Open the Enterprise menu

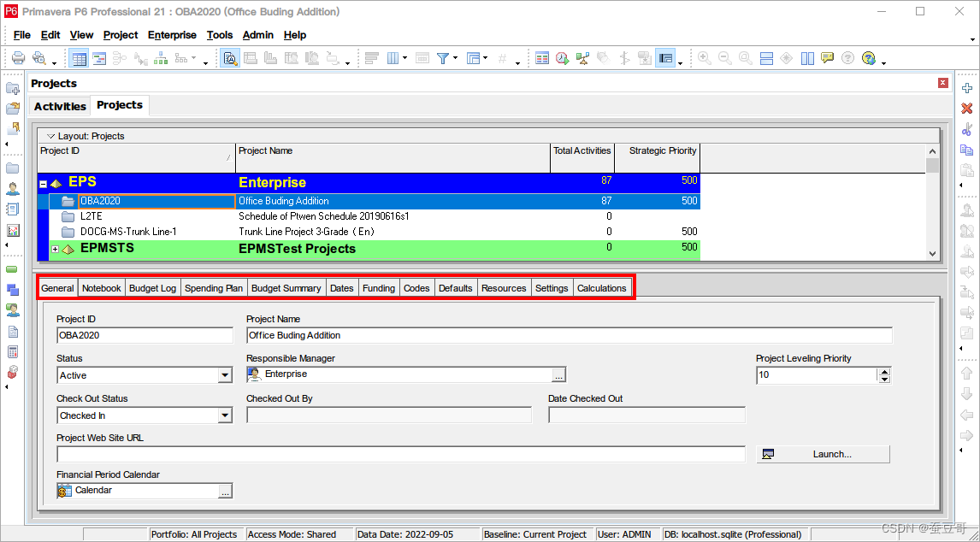click(172, 35)
